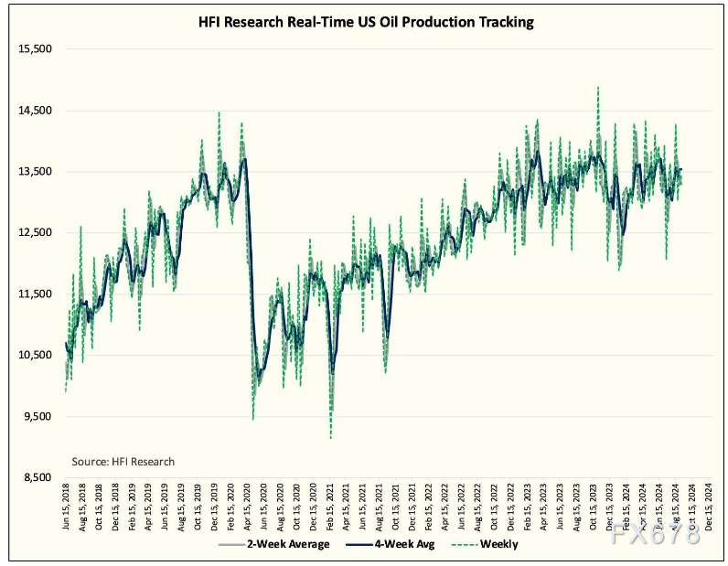Click the 'Jun 15, 2022' x-axis label
The width and height of the screenshot is (728, 566).
pos(461,507)
